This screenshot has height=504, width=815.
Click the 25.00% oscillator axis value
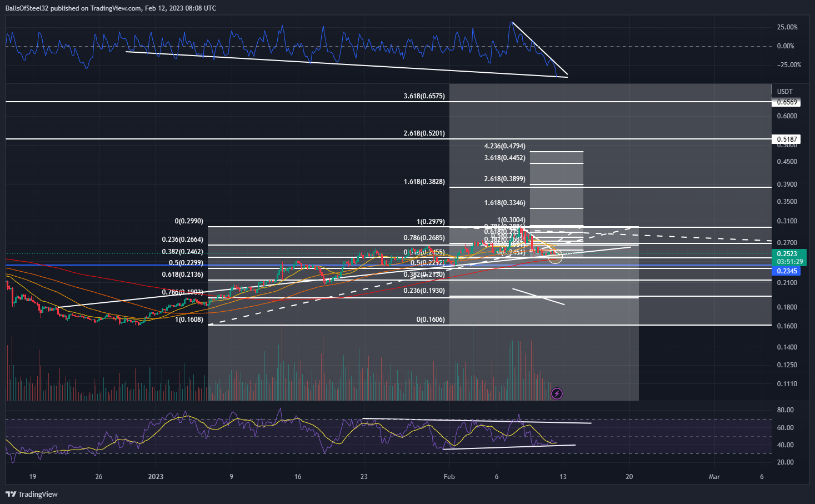[787, 27]
